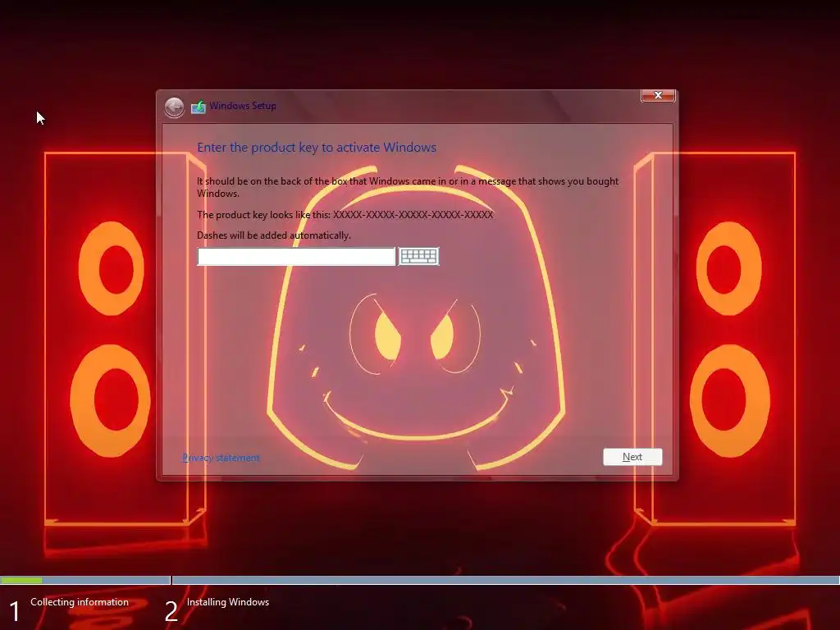This screenshot has height=630, width=840.
Task: Click the Next button
Action: coord(632,457)
